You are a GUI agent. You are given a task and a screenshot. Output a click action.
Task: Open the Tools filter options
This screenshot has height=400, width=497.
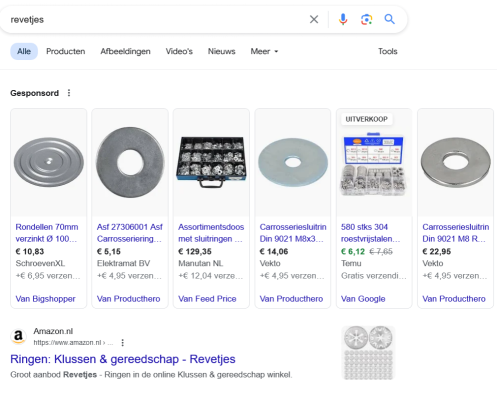click(x=387, y=51)
